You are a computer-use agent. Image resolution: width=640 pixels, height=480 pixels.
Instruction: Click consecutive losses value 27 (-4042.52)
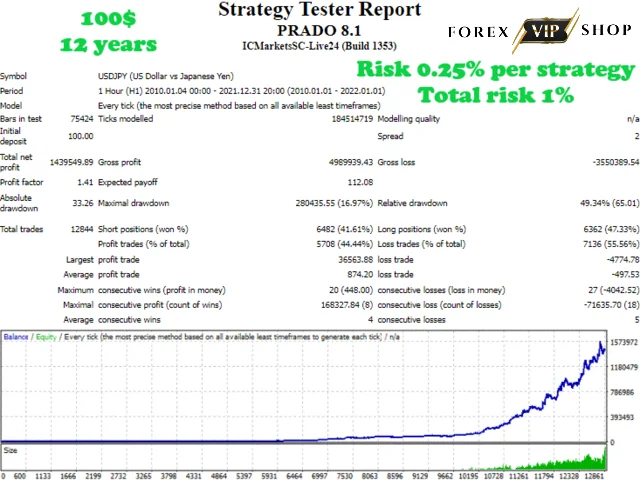[613, 290]
